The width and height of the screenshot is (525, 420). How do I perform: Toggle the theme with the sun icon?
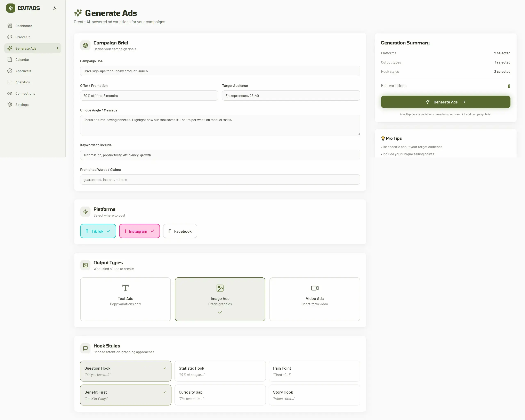(x=55, y=8)
